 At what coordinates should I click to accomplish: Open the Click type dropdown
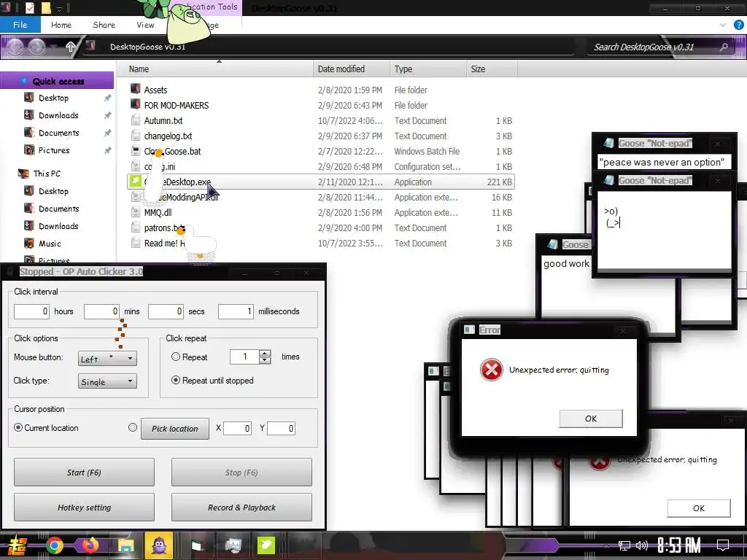107,381
